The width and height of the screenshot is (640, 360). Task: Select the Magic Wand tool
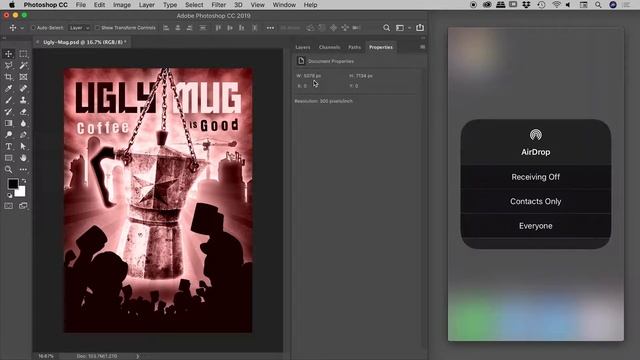click(23, 65)
